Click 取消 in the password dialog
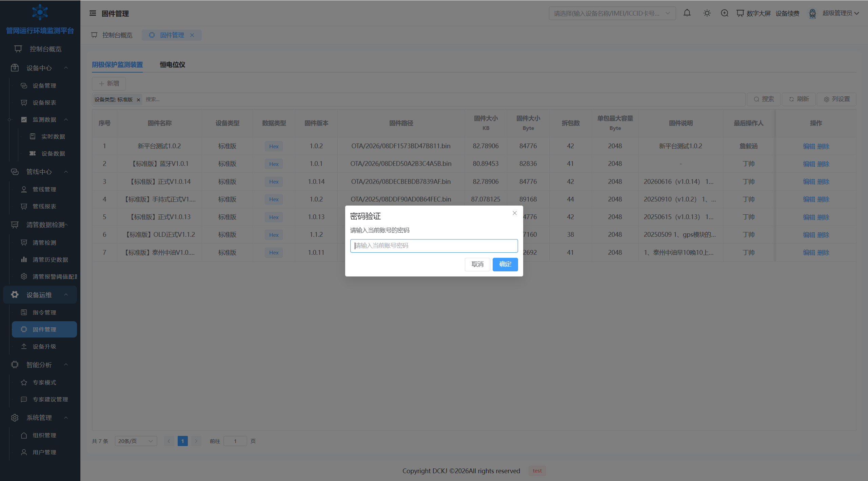The image size is (868, 481). tap(477, 264)
